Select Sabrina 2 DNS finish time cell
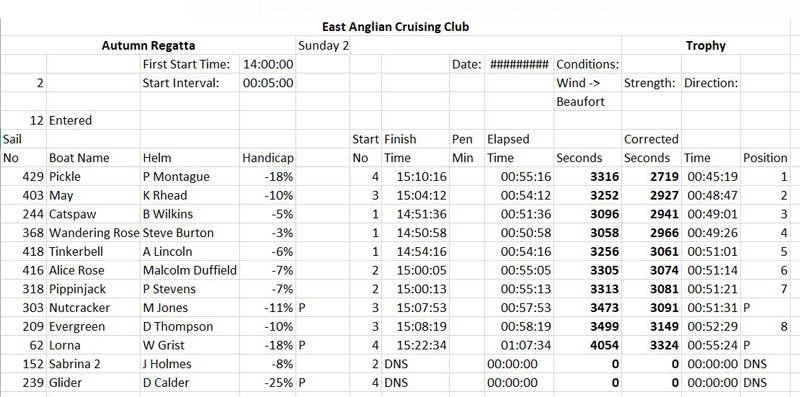 pyautogui.click(x=415, y=364)
